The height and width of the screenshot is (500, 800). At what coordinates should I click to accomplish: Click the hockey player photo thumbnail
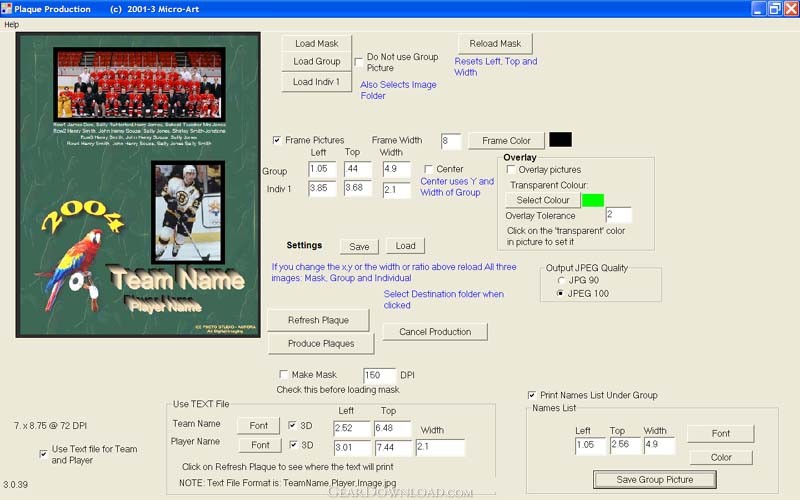tap(187, 212)
